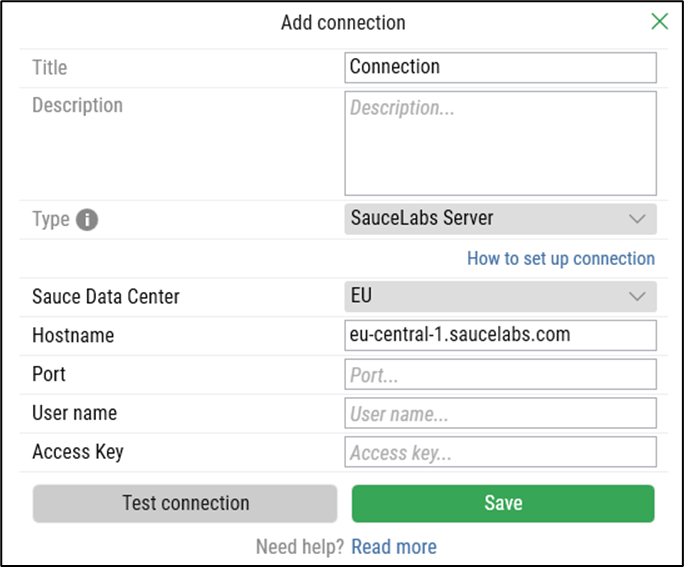Click the 'Sauce Data Center' label
Image resolution: width=684 pixels, height=567 pixels.
click(x=106, y=297)
